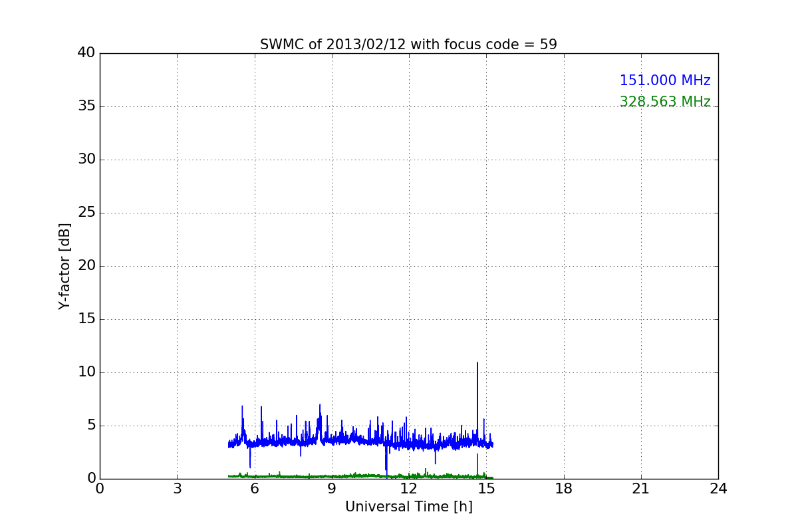The image size is (798, 532).
Task: Click y-axis tick value 25
Action: (x=86, y=213)
